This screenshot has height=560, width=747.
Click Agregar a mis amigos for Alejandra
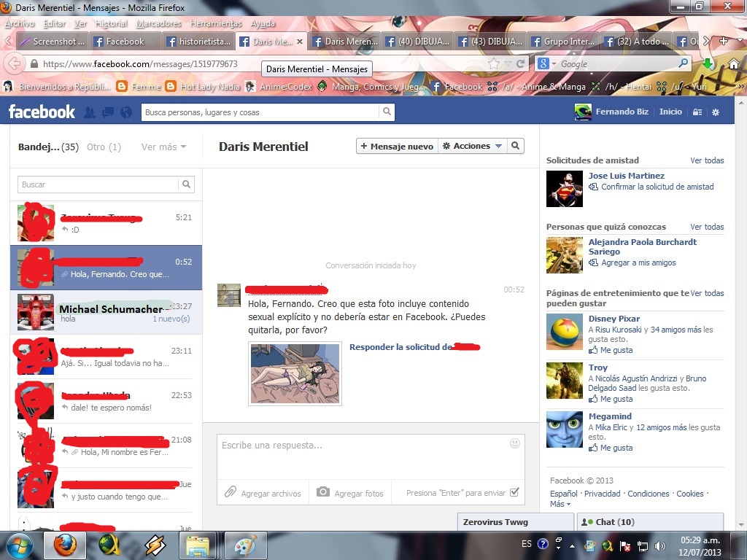point(638,262)
